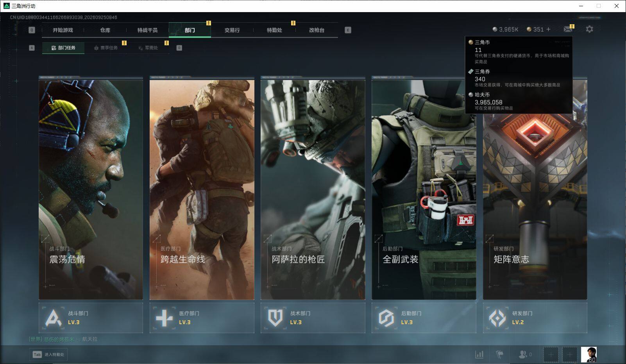Click the 340 value in tooltip

(480, 79)
